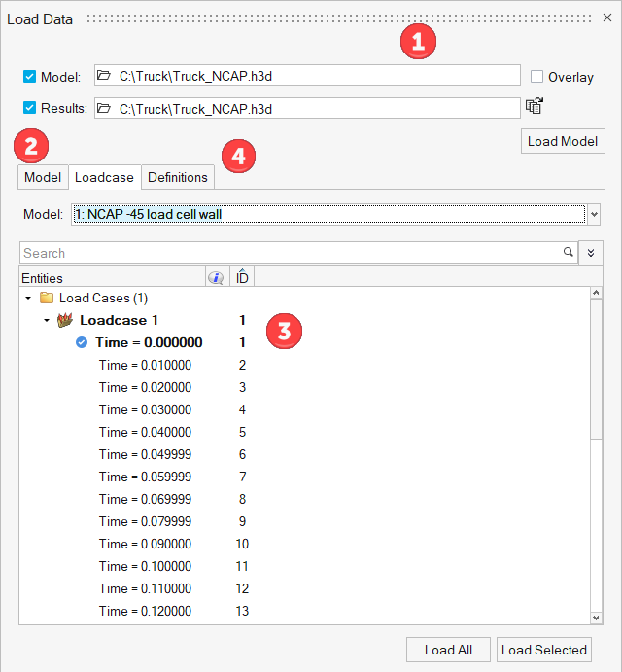Select Time = 0.040000 step
The width and height of the screenshot is (622, 672).
(x=145, y=432)
